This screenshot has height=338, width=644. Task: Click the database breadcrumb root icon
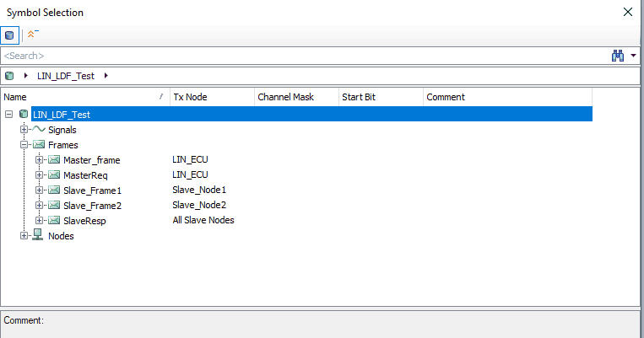point(9,76)
